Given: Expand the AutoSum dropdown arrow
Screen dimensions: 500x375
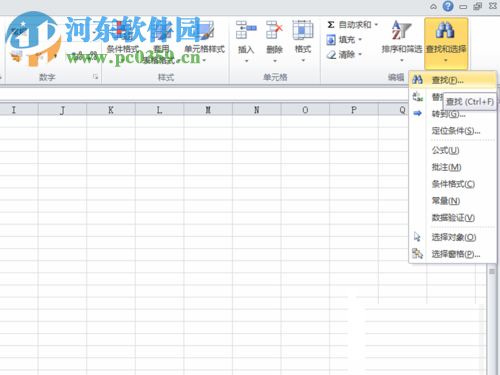Looking at the screenshot, I should coord(376,25).
